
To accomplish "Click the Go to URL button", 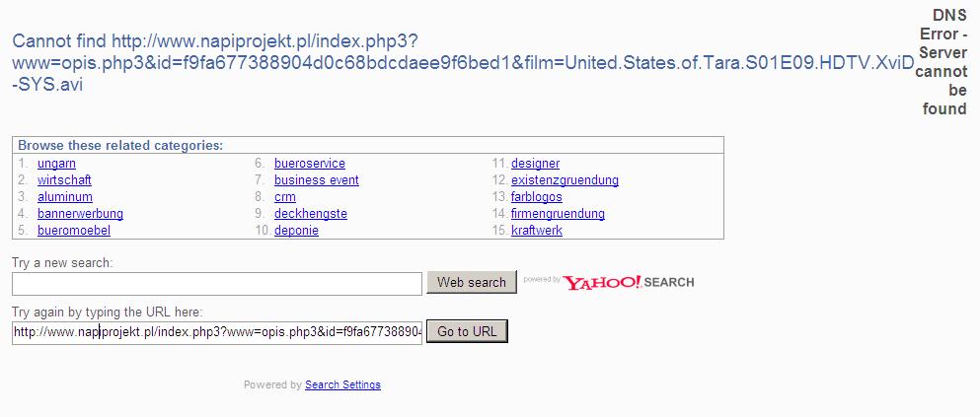I will 467,331.
